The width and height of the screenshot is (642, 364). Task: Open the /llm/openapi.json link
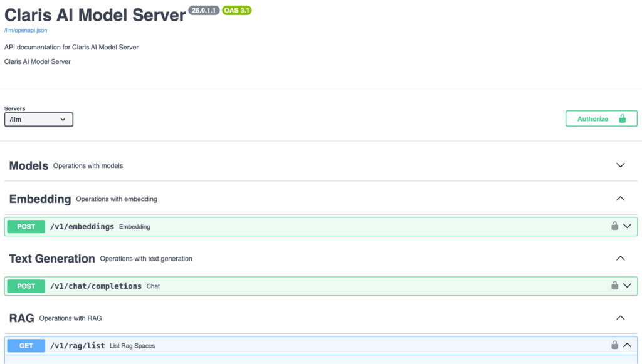pos(25,30)
